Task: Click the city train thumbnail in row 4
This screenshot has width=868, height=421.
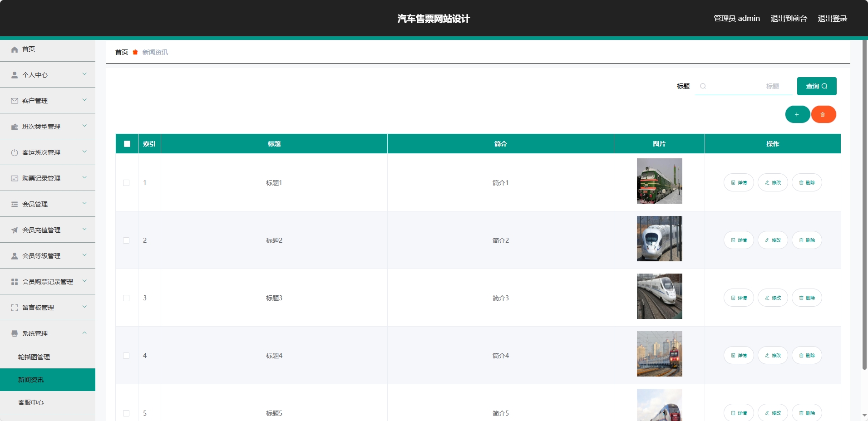Action: (x=660, y=354)
